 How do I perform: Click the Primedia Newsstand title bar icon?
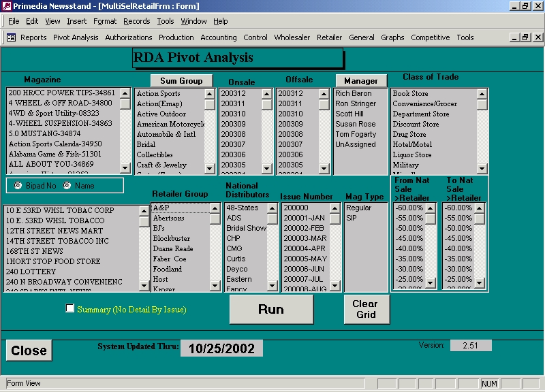tap(6, 6)
